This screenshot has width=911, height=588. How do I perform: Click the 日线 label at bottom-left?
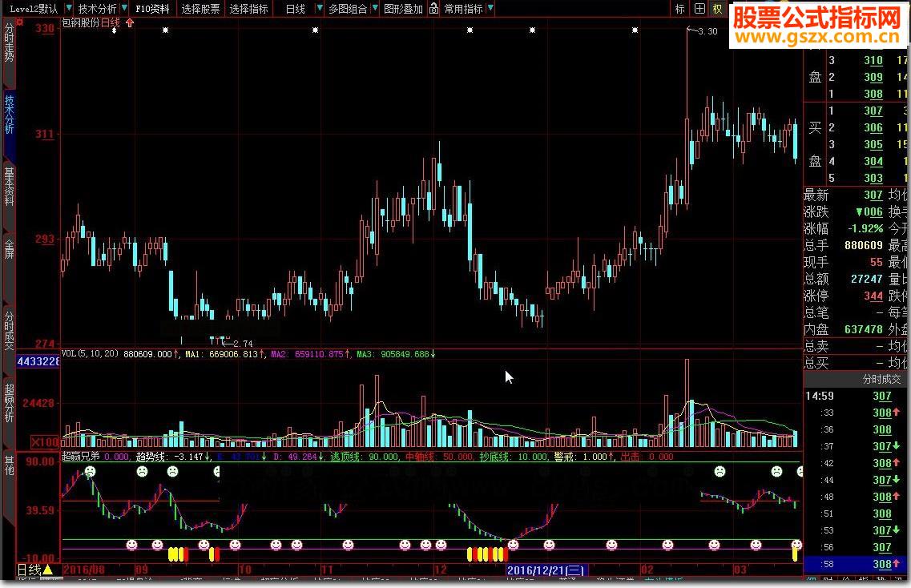click(29, 570)
